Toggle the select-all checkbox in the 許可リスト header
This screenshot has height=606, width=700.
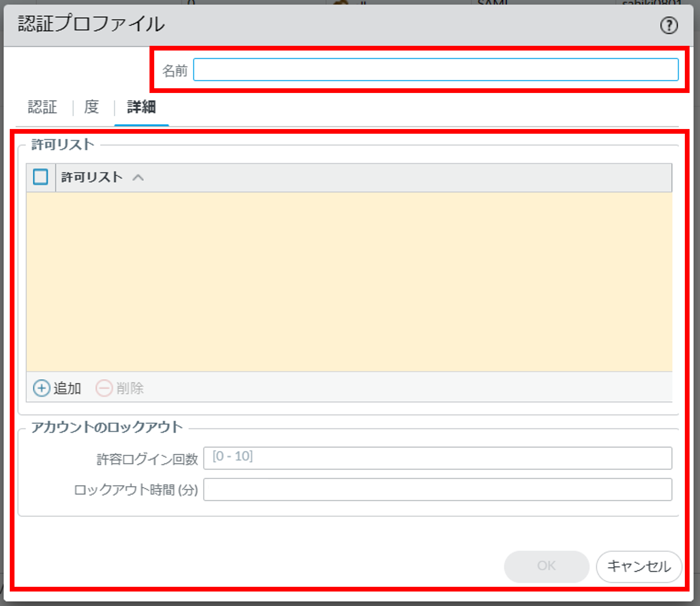click(x=40, y=177)
